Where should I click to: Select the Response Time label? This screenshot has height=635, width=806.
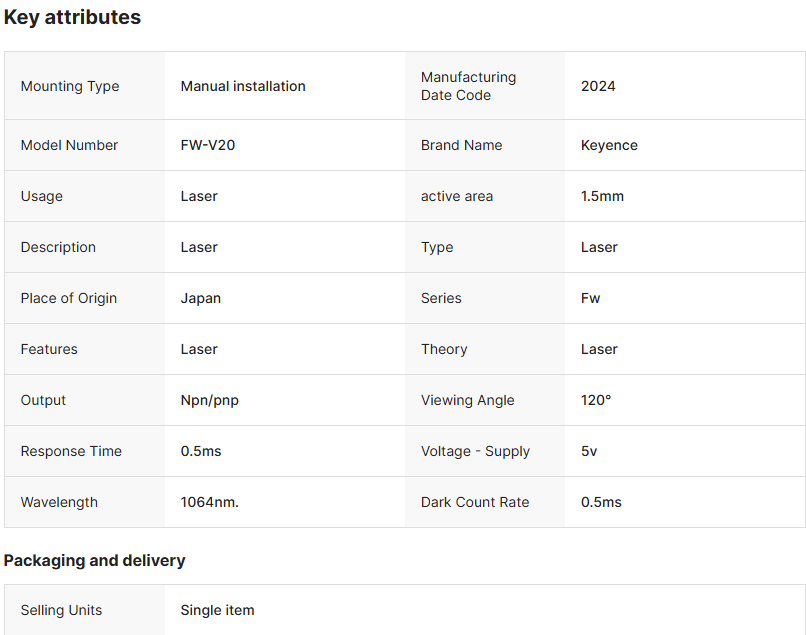click(72, 451)
